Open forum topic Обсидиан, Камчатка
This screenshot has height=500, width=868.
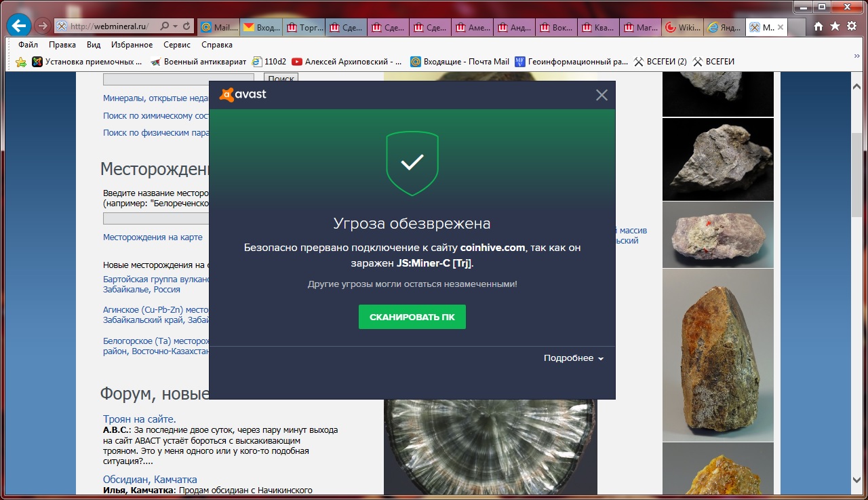coord(150,480)
